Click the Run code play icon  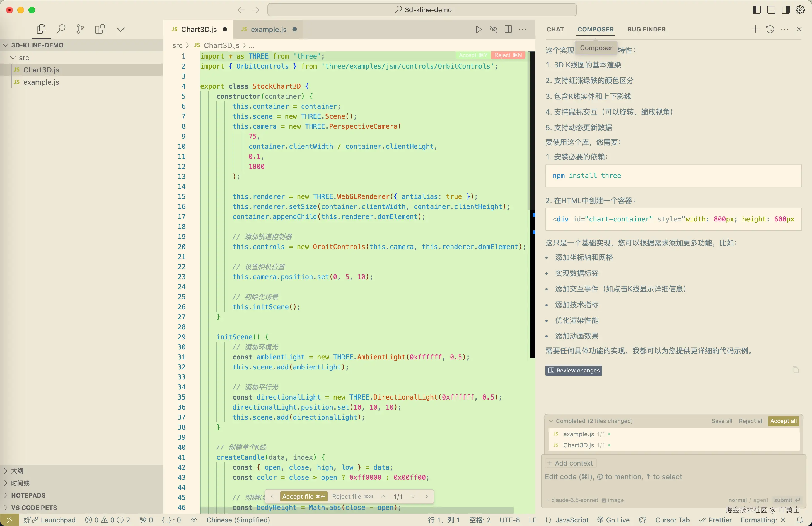coord(479,29)
